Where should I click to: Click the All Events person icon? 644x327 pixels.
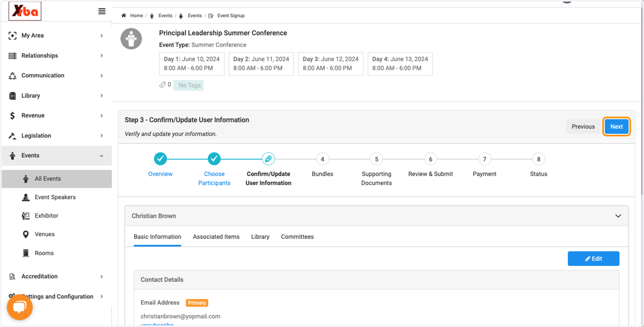pos(26,179)
